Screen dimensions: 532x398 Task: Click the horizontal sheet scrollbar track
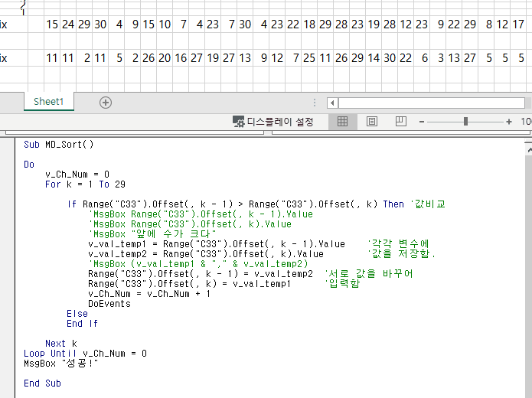coord(432,103)
